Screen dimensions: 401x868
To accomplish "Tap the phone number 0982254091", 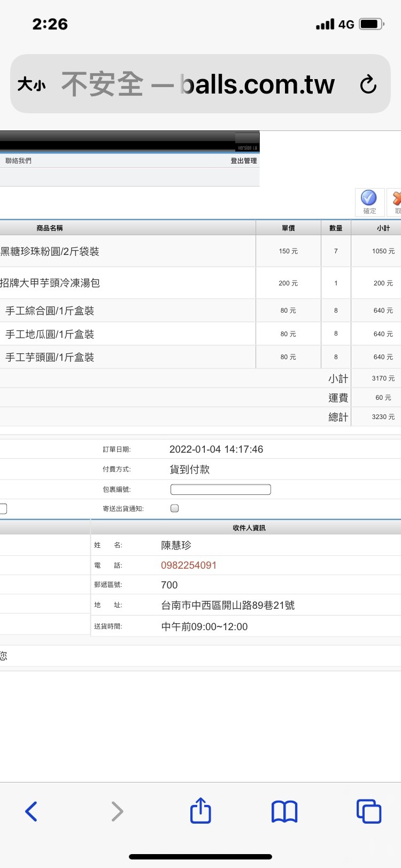I will (189, 565).
